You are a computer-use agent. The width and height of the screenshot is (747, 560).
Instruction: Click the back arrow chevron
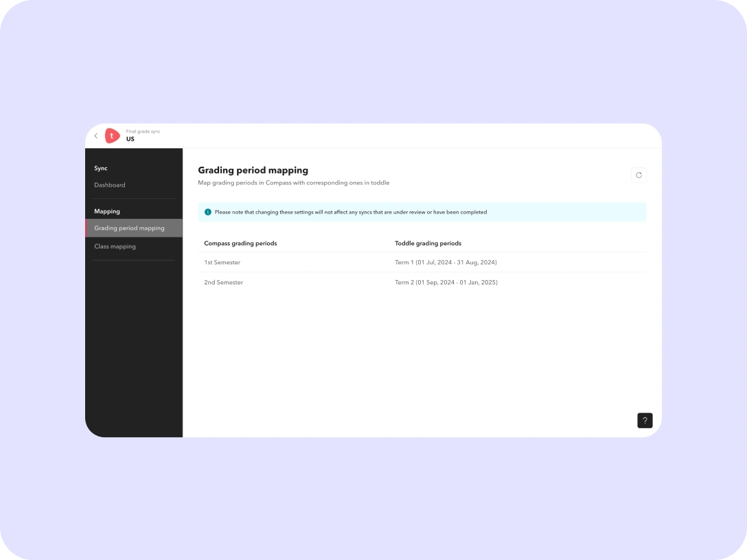click(x=96, y=136)
